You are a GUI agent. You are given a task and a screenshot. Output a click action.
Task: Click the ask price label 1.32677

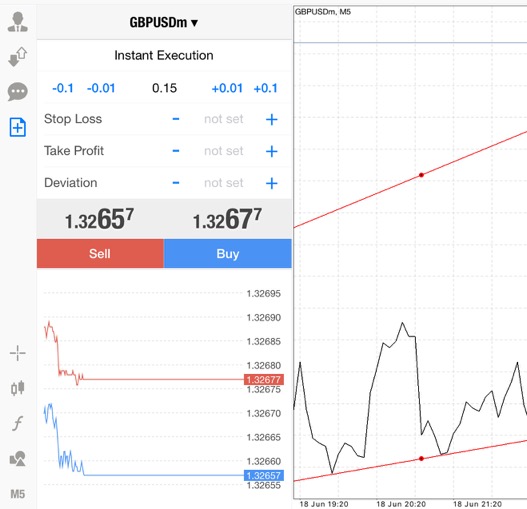[264, 380]
